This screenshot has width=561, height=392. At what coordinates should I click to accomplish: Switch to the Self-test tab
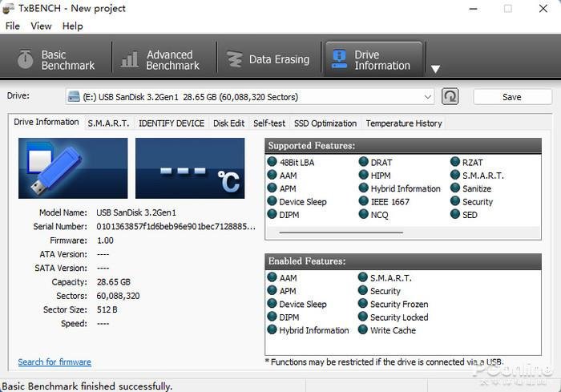coord(269,123)
